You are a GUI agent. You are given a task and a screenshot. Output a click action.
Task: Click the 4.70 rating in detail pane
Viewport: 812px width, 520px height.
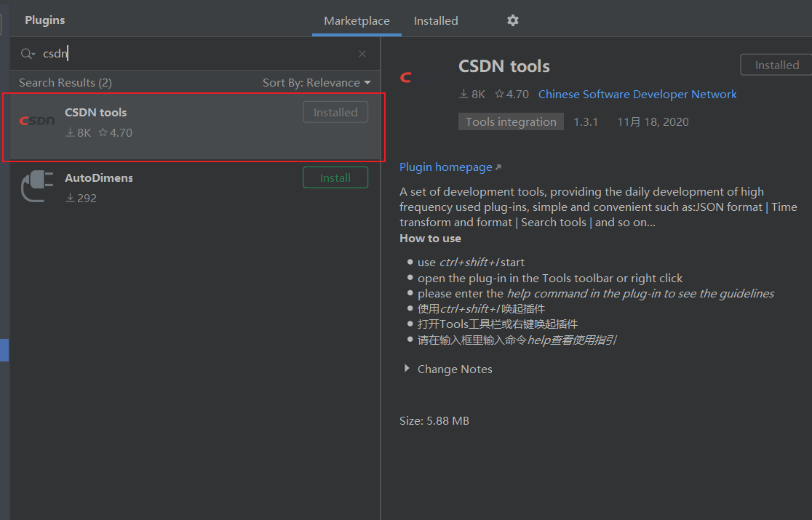pyautogui.click(x=512, y=94)
